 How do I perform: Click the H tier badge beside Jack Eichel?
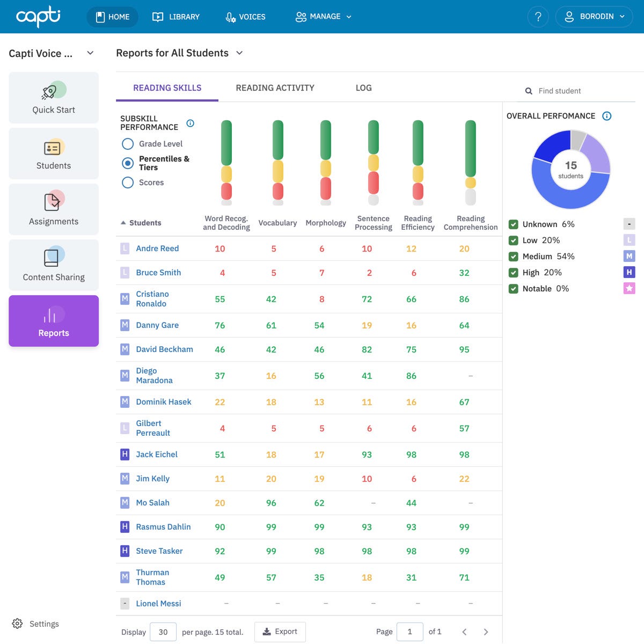(x=125, y=454)
